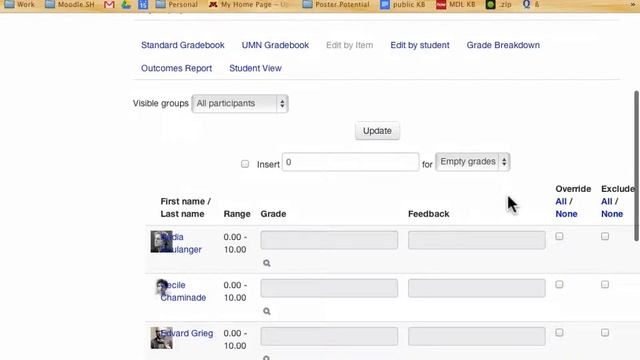This screenshot has height=360, width=640.
Task: Select None under Exclude column
Action: 612,214
